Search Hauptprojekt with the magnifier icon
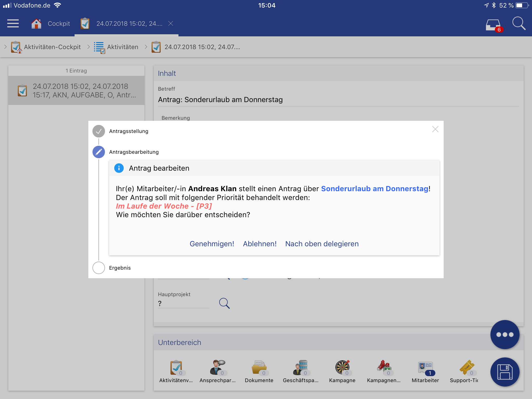532x399 pixels. click(224, 303)
